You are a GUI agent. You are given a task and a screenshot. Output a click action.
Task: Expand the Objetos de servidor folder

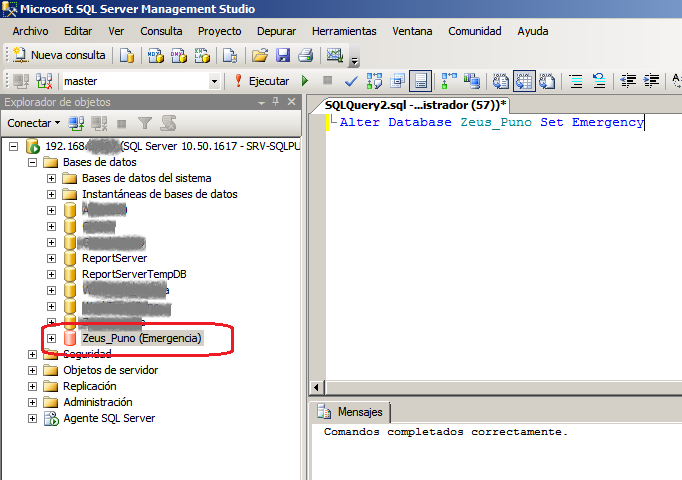(32, 370)
